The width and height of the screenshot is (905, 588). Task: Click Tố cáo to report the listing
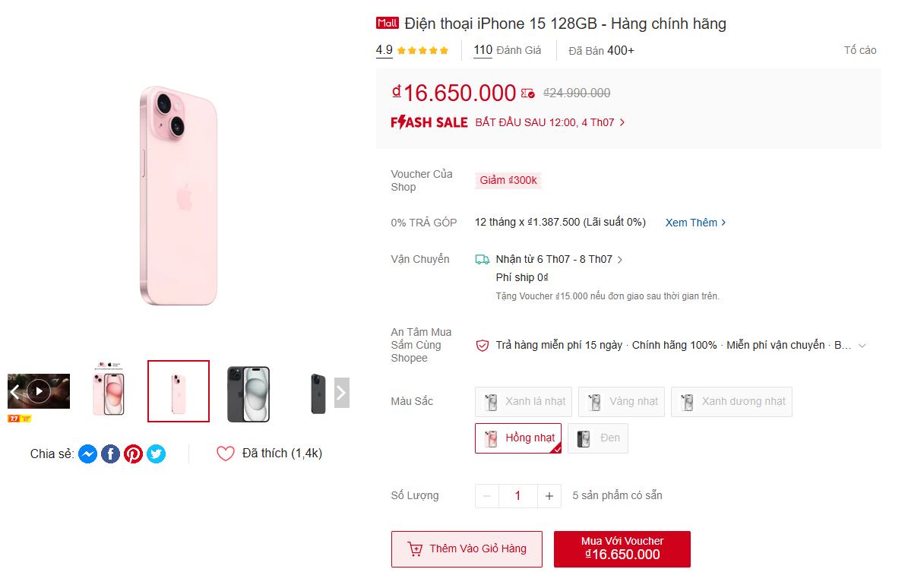[x=861, y=50]
